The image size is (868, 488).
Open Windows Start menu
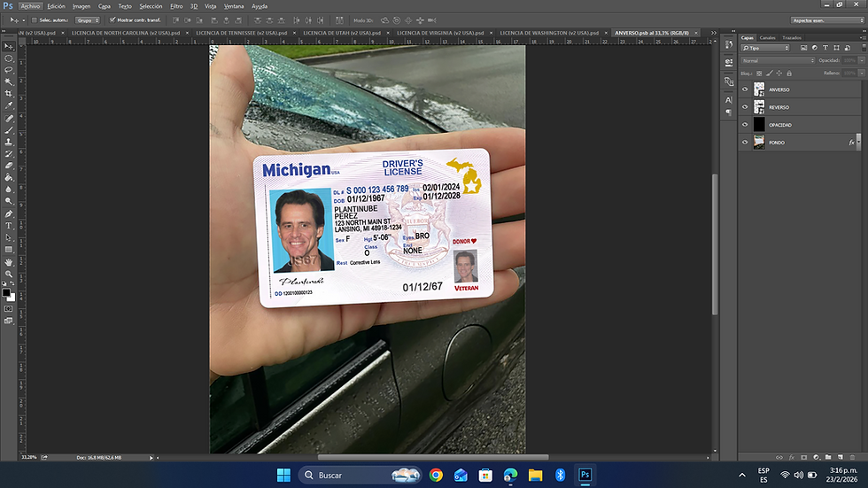point(283,475)
